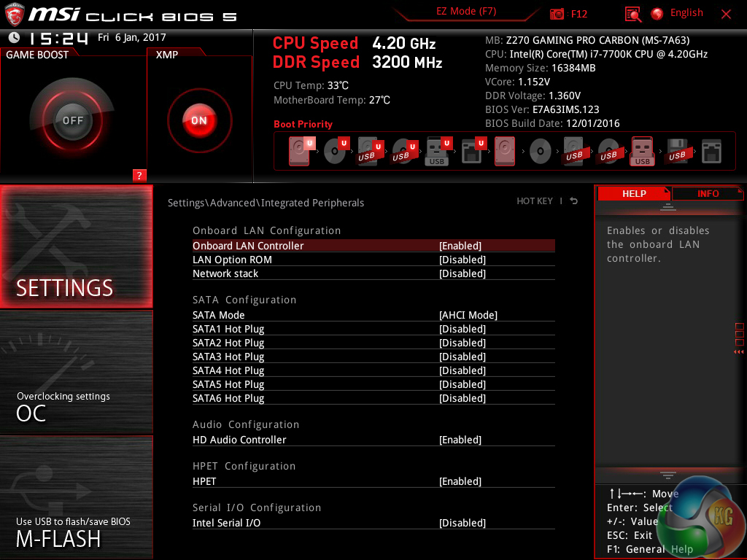Change the Onboard LAN Controller value
Viewport: 747px width, 560px height.
[x=460, y=246]
